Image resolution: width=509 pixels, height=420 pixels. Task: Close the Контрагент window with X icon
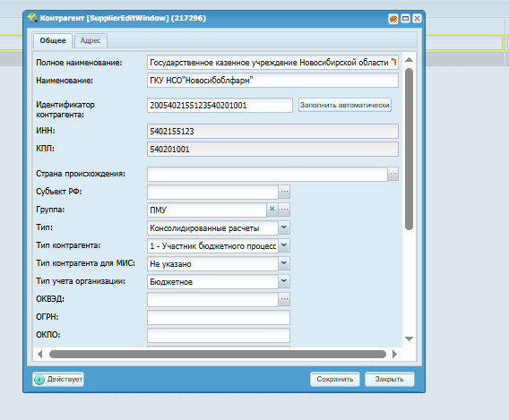point(417,19)
